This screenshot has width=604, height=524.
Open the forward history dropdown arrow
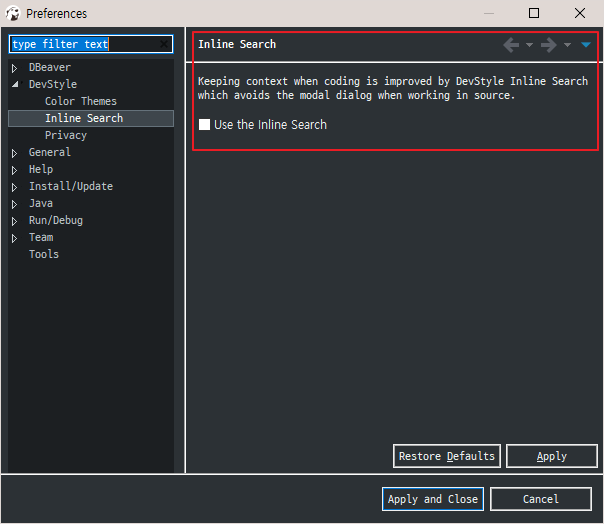click(567, 45)
